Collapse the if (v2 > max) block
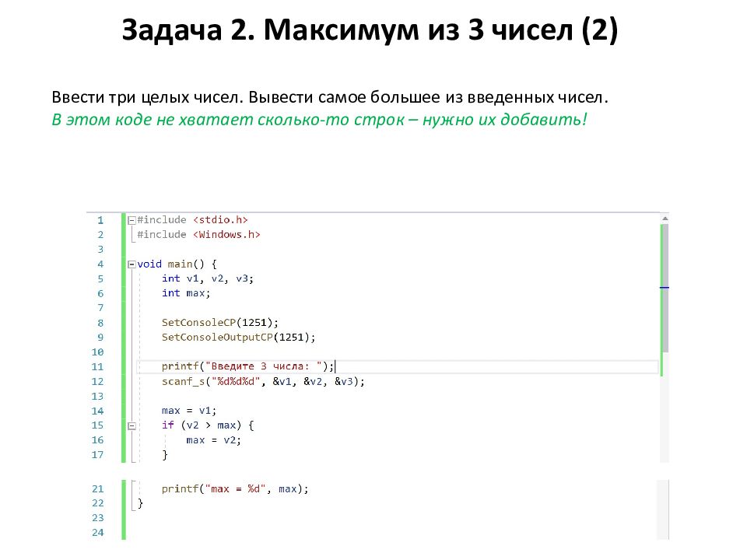 (x=132, y=425)
